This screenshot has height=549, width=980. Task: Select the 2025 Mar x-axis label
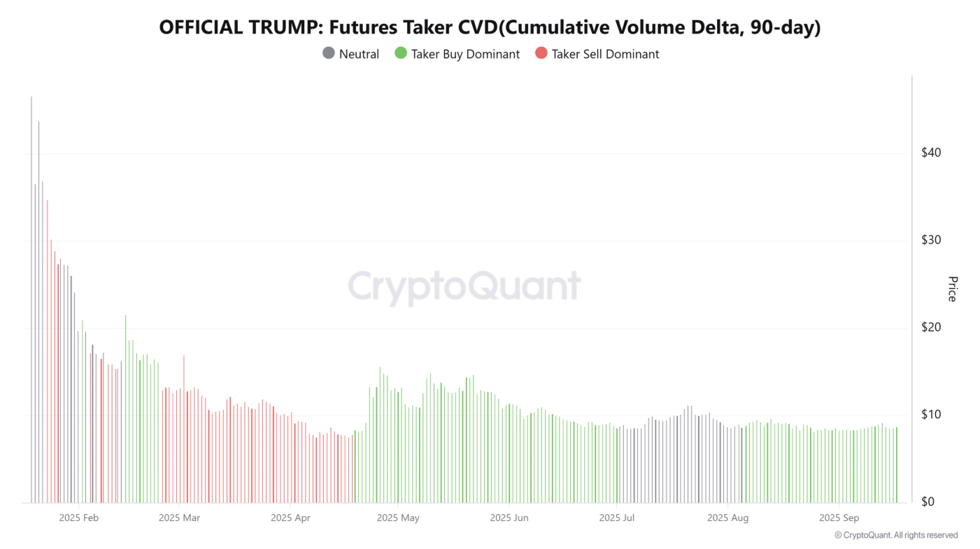180,518
